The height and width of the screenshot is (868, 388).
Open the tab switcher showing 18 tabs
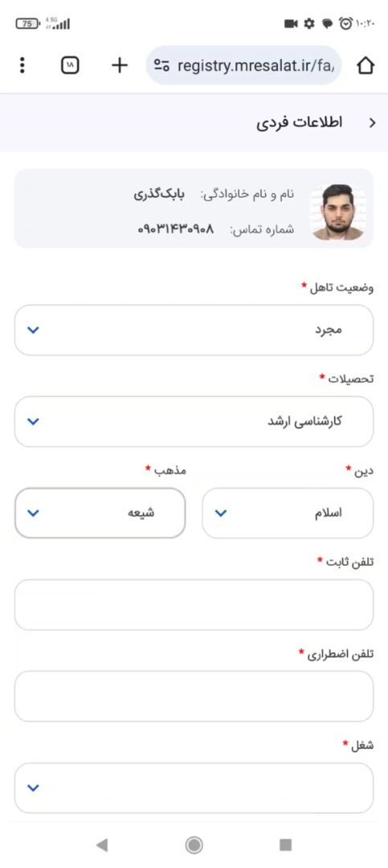70,65
